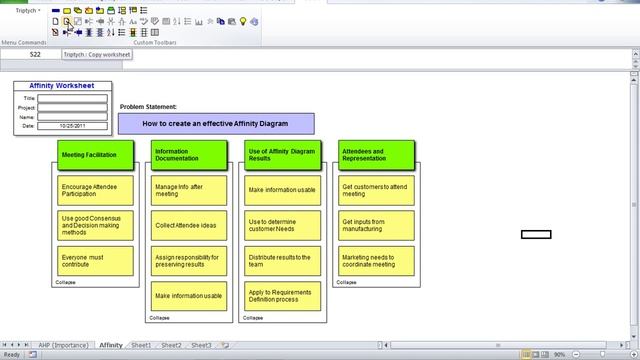The image size is (640, 360).
Task: Click the Aa text formatting icon
Action: [133, 21]
